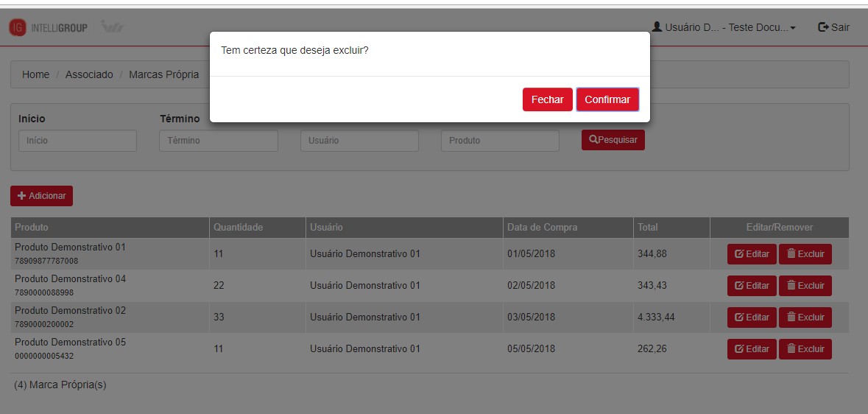Focus the Término date field

click(x=218, y=141)
